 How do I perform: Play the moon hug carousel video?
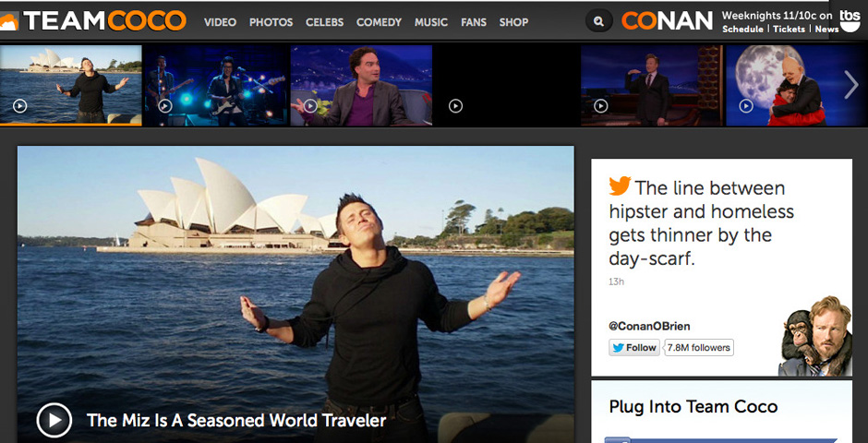[x=746, y=105]
